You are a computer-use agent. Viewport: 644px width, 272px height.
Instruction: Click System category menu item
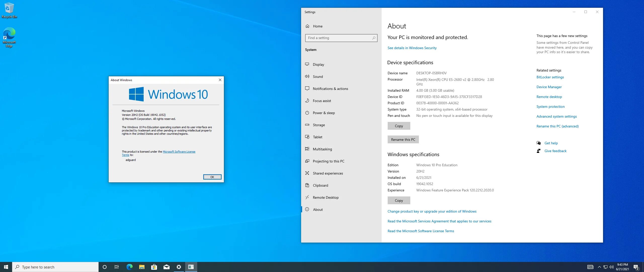[x=310, y=49]
